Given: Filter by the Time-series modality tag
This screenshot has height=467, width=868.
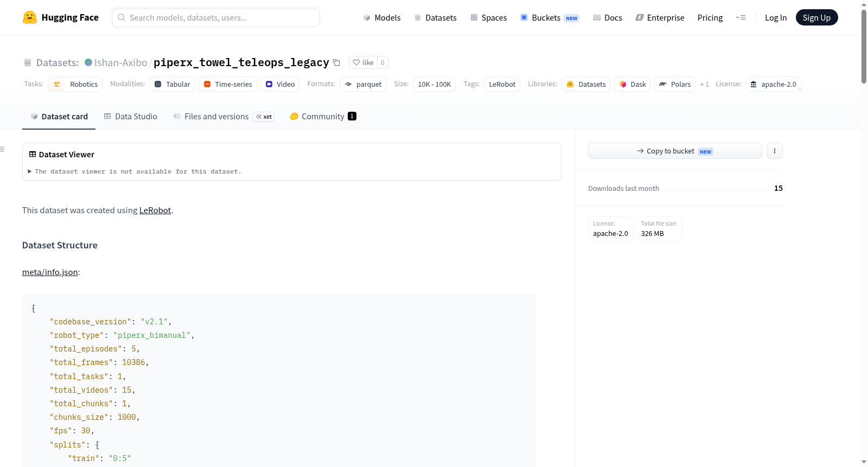Looking at the screenshot, I should click(x=228, y=84).
